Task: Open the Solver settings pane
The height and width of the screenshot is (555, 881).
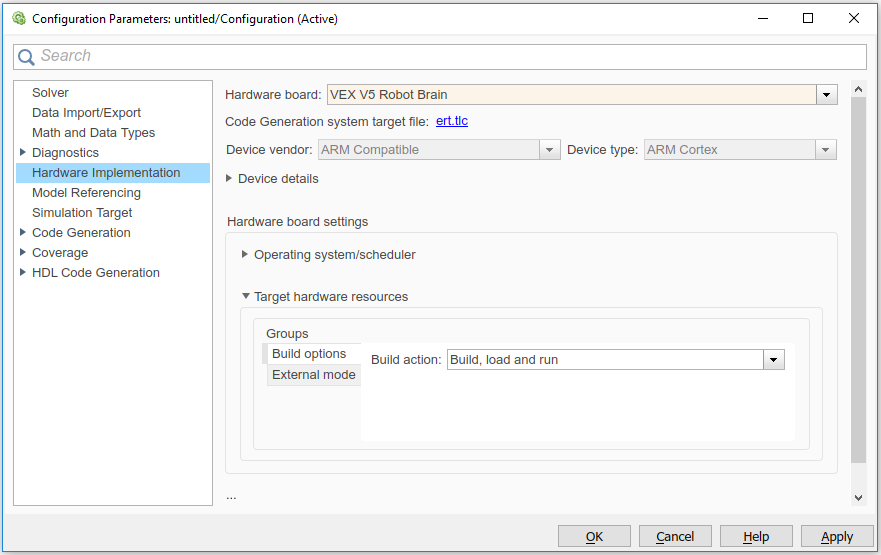Action: pos(50,93)
